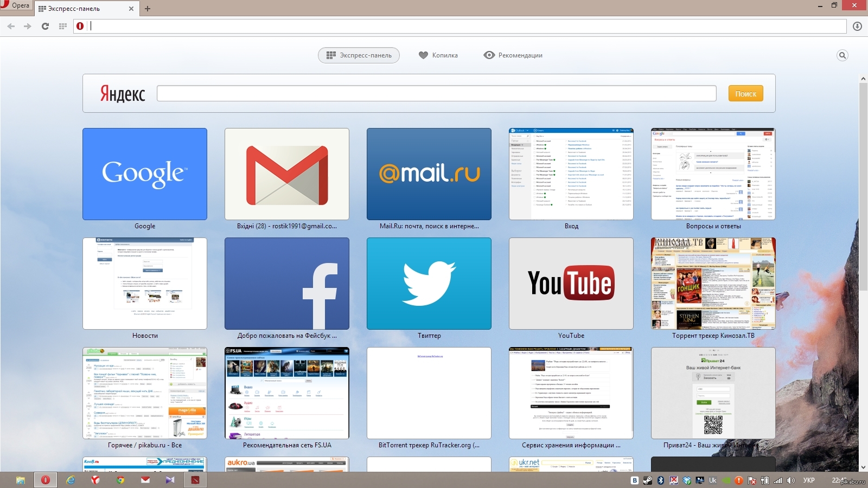Click the Steam tray icon
The height and width of the screenshot is (488, 868).
[x=648, y=480]
